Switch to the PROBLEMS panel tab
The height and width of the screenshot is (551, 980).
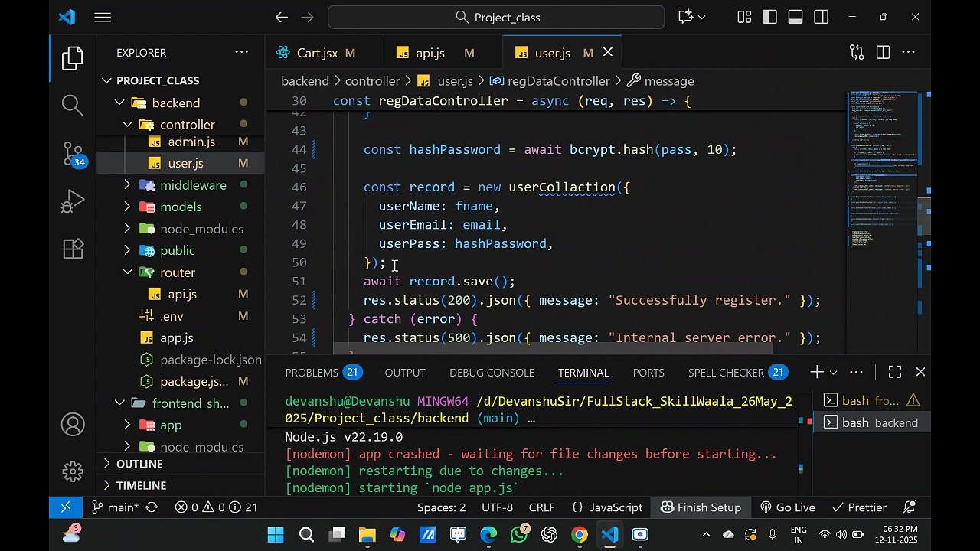tap(322, 373)
